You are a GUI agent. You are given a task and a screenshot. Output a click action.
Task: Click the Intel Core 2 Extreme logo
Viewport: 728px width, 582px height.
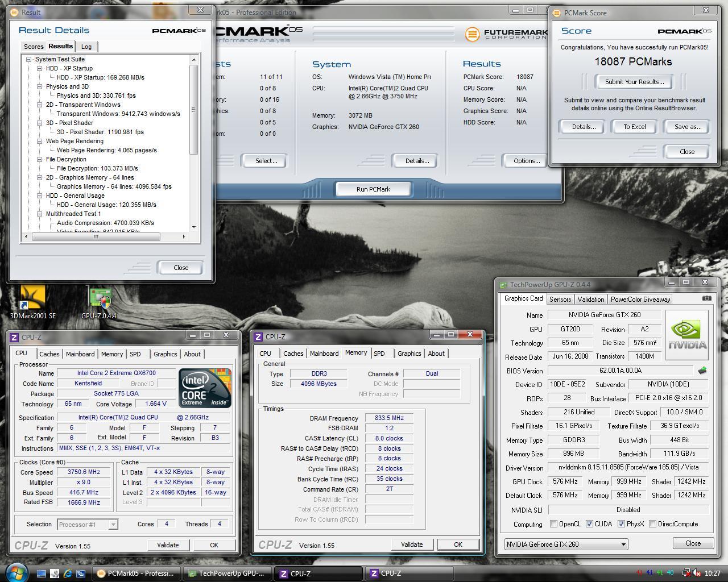pos(205,388)
